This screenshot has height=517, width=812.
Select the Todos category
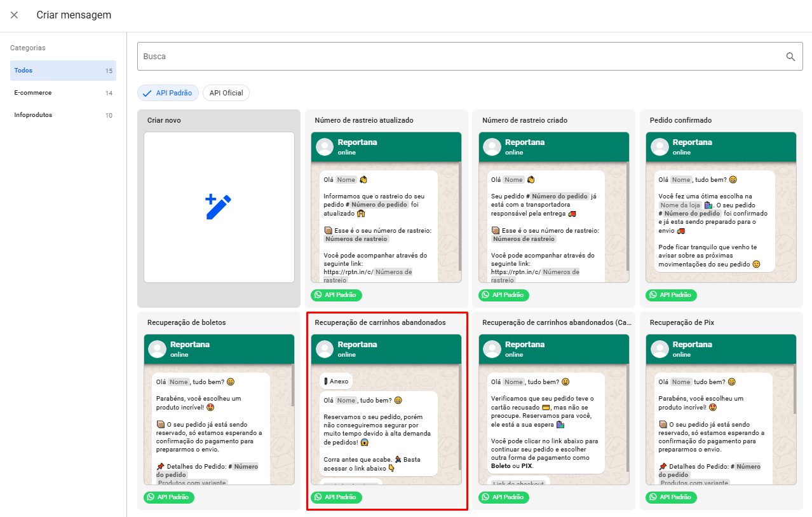pyautogui.click(x=63, y=71)
